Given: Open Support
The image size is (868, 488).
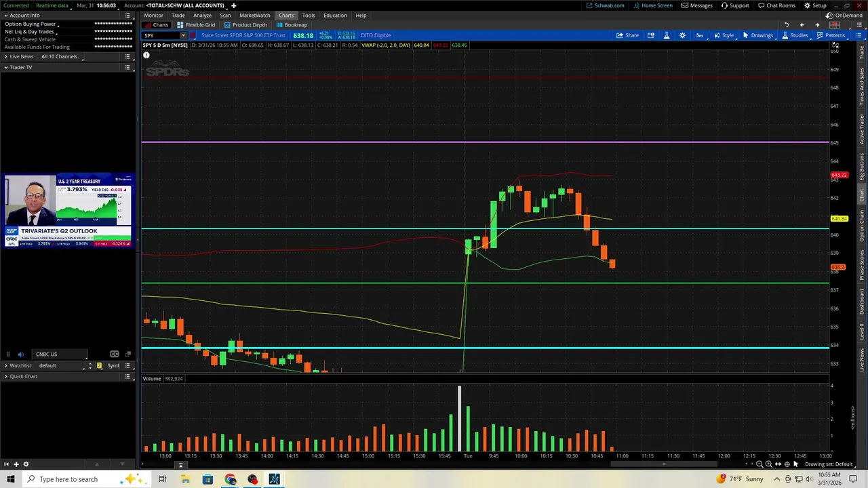Looking at the screenshot, I should pos(735,5).
